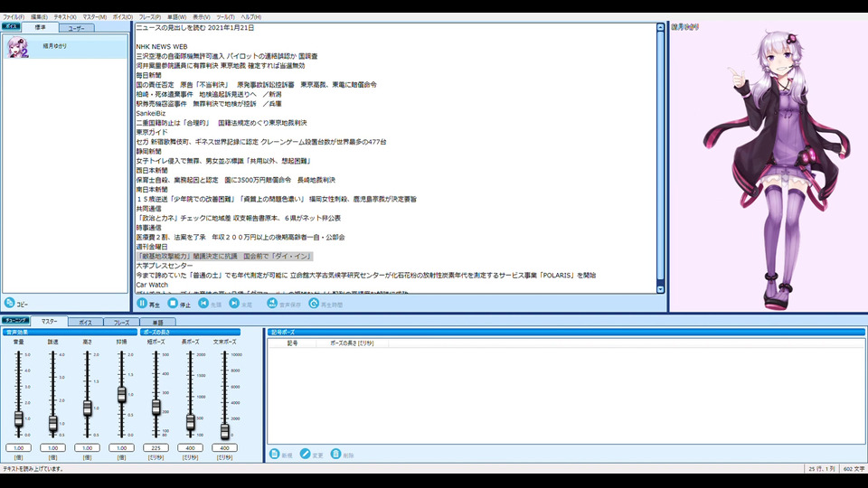This screenshot has width=868, height=488.
Task: Select the マスター tuning tab
Action: pos(49,322)
